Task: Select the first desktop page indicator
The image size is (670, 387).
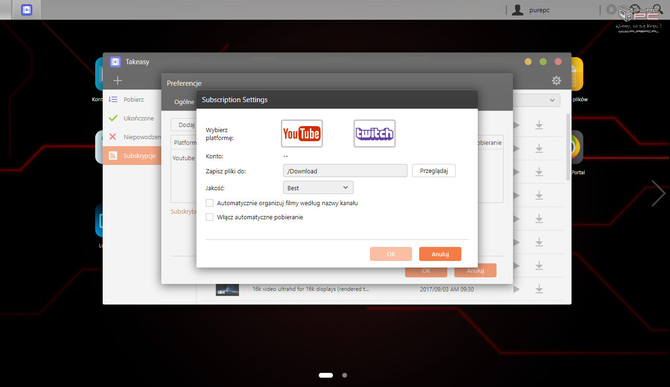Action: pyautogui.click(x=326, y=375)
